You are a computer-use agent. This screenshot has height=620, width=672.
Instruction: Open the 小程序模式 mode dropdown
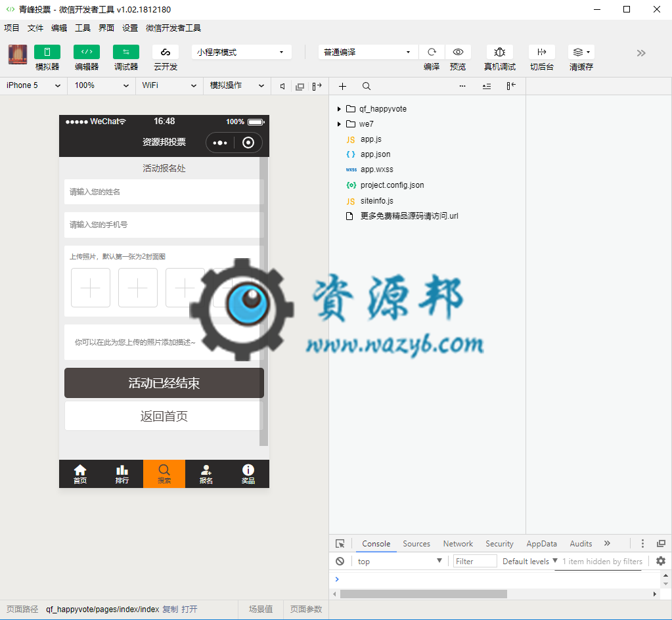(241, 53)
